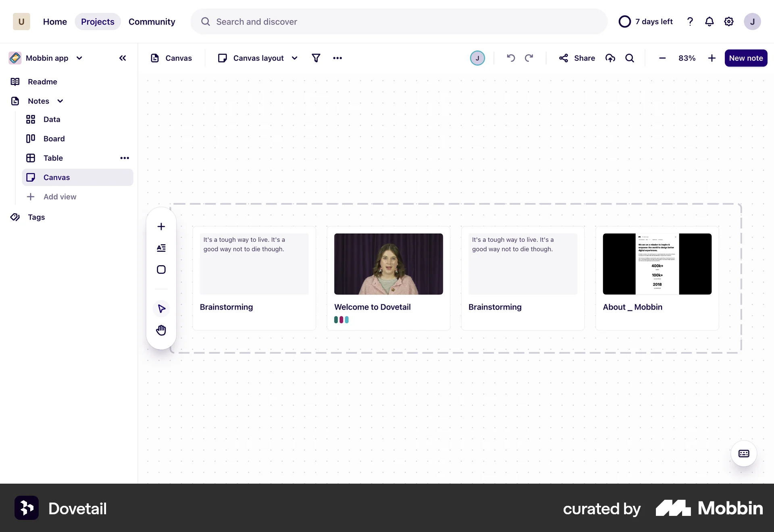Open the Canvas layout dropdown

click(258, 58)
